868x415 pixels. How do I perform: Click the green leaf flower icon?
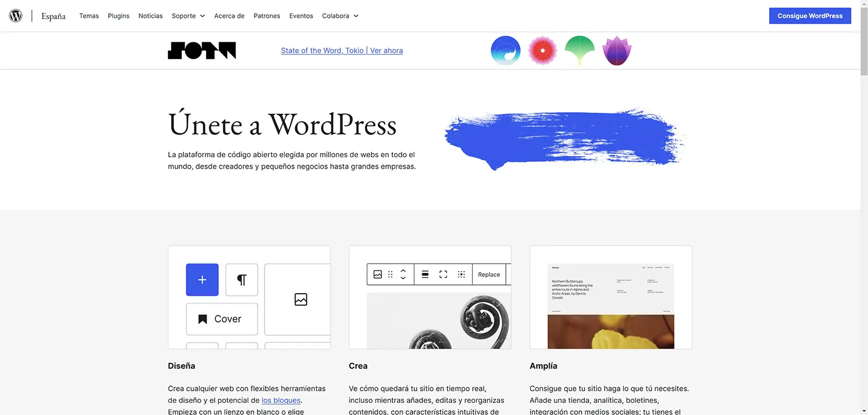(x=579, y=50)
